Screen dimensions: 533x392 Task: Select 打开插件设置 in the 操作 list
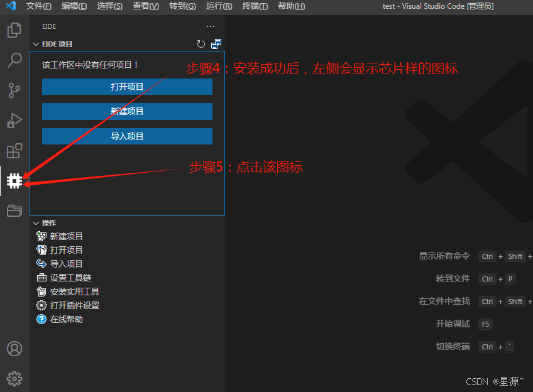coord(75,305)
